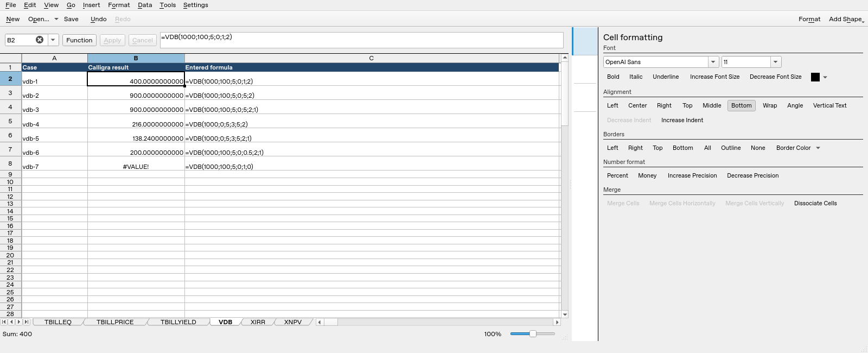Click Undo in the toolbar
The height and width of the screenshot is (353, 868).
tap(99, 19)
